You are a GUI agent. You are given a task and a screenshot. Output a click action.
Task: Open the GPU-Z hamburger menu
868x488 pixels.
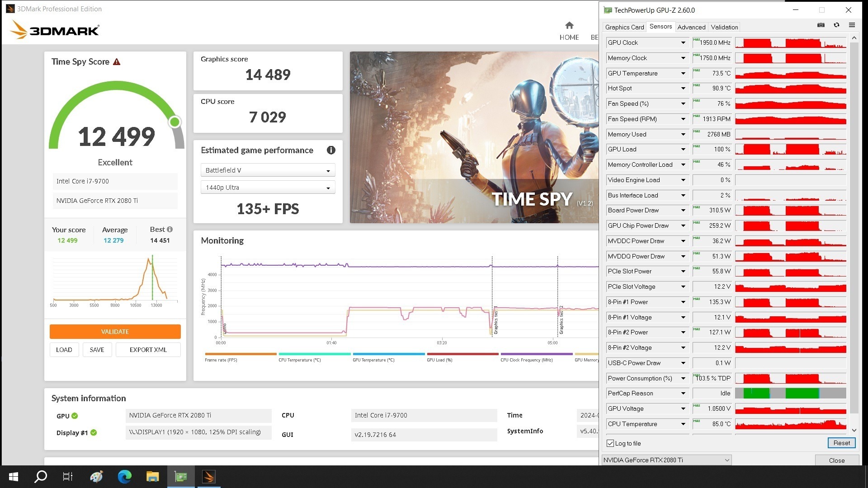coord(852,25)
